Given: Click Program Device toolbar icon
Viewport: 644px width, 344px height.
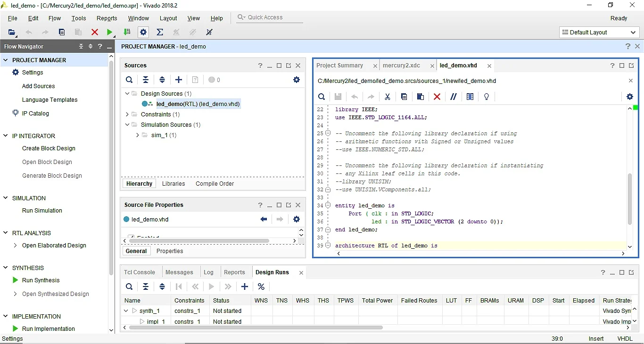Looking at the screenshot, I should point(127,32).
